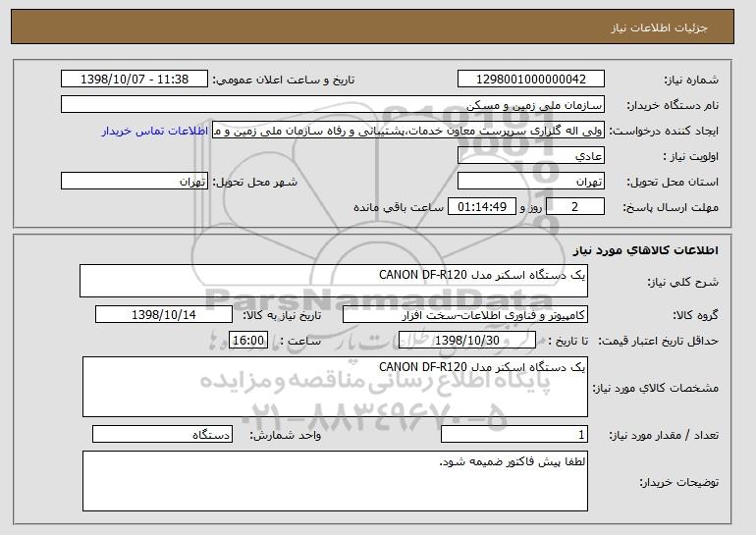Click the quantity field showing 1
The image size is (756, 535).
coord(514,434)
